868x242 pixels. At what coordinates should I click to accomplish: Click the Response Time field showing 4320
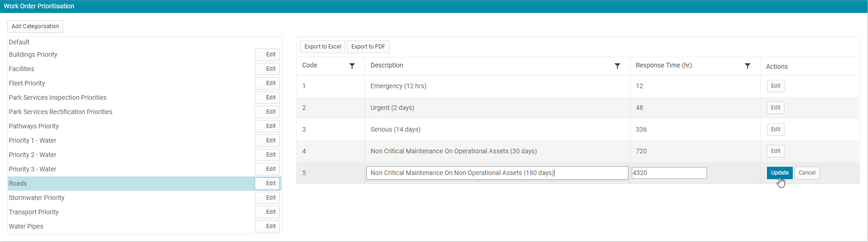click(x=669, y=173)
